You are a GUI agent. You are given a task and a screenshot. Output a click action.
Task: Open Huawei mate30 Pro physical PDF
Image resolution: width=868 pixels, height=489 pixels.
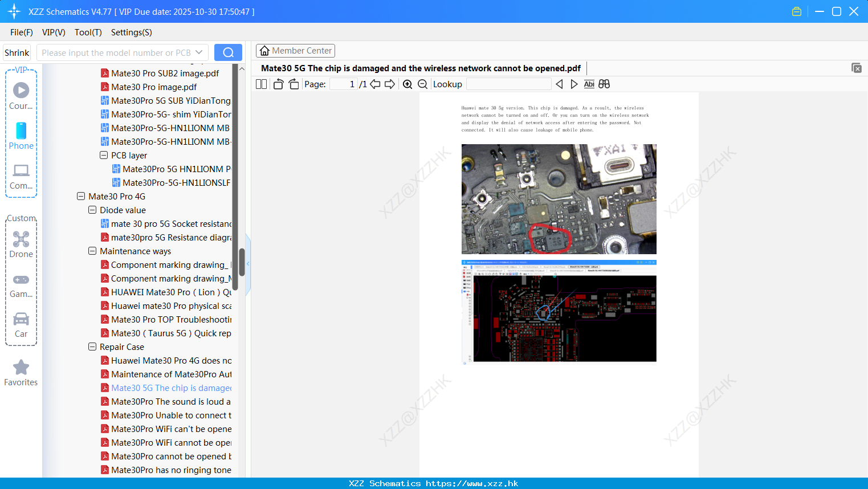pyautogui.click(x=166, y=305)
